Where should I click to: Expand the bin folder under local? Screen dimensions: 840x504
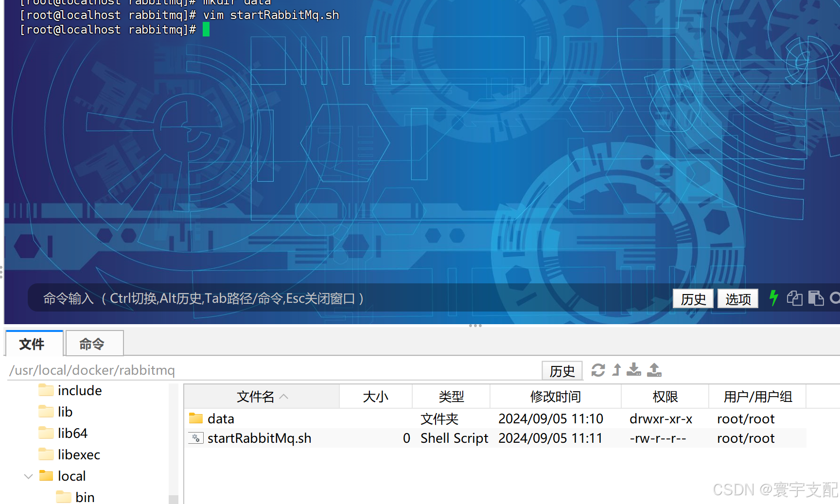[x=64, y=497]
